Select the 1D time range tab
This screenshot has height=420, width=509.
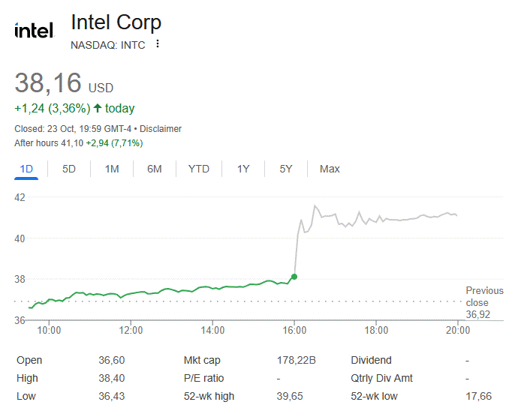(26, 169)
